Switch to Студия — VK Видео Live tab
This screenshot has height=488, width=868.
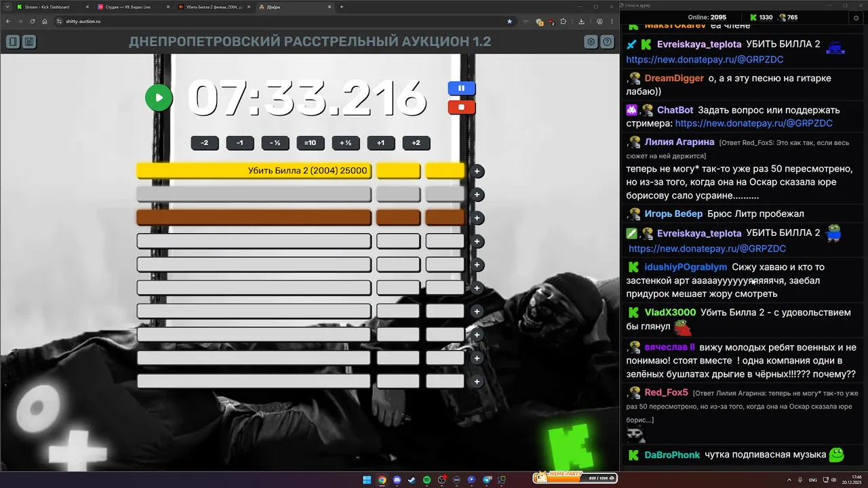click(x=132, y=7)
